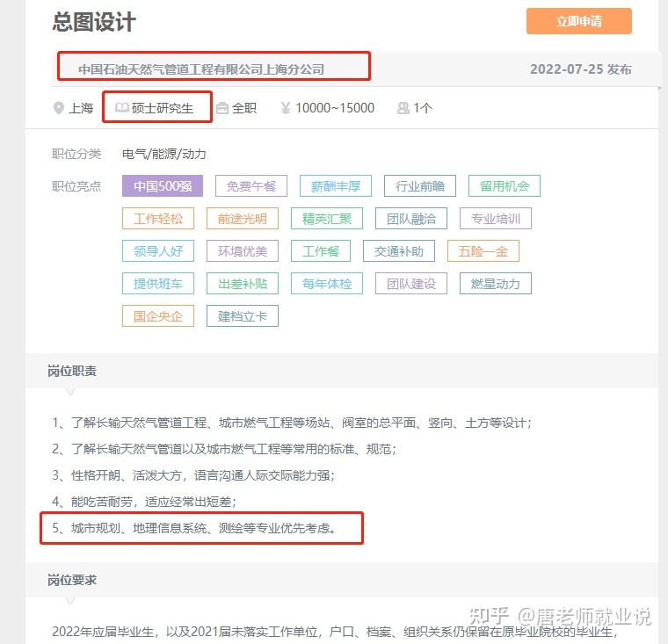Click duty line 5 about 城市规划

(x=194, y=528)
